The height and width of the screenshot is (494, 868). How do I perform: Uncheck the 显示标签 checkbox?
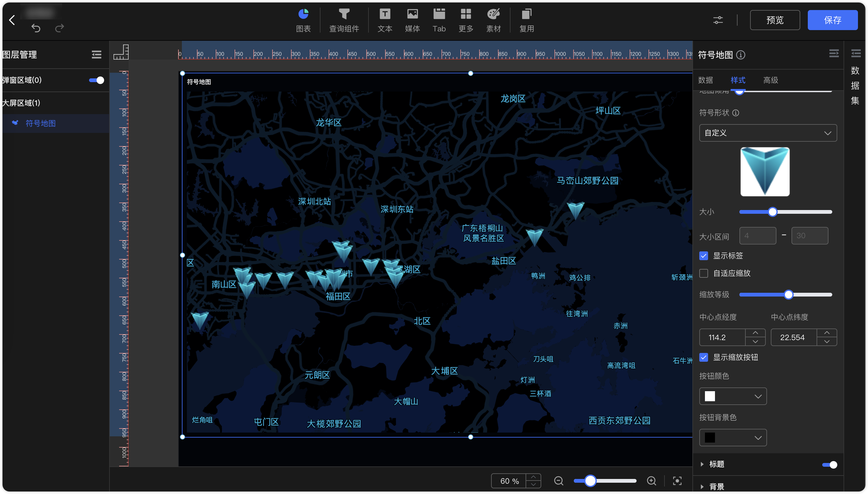point(704,256)
